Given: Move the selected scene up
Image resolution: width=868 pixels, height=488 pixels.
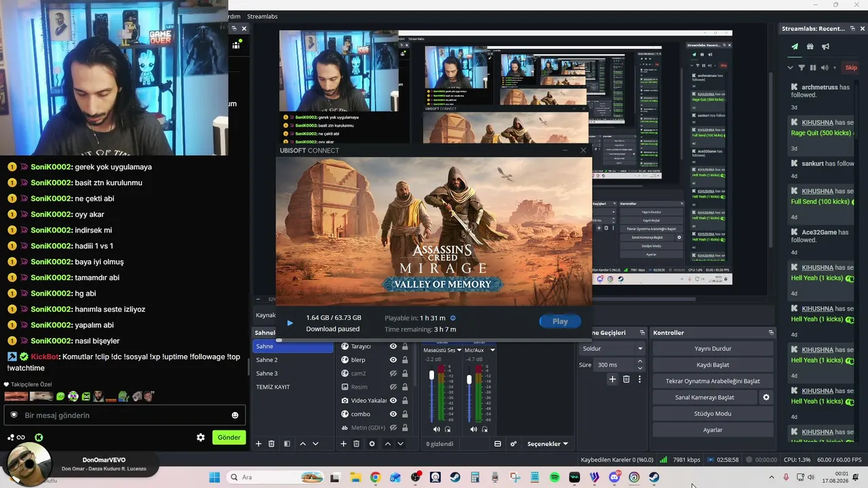Looking at the screenshot, I should coord(302,444).
